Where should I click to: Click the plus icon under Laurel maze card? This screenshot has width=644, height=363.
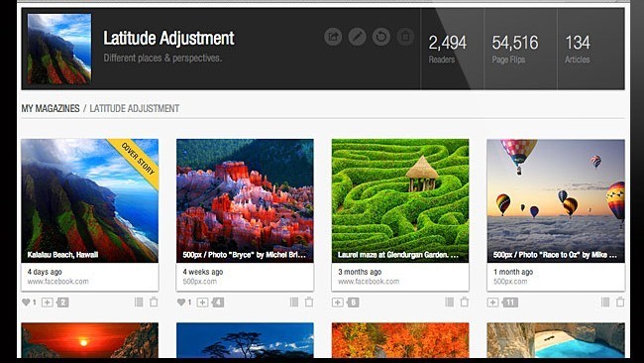[x=338, y=302]
